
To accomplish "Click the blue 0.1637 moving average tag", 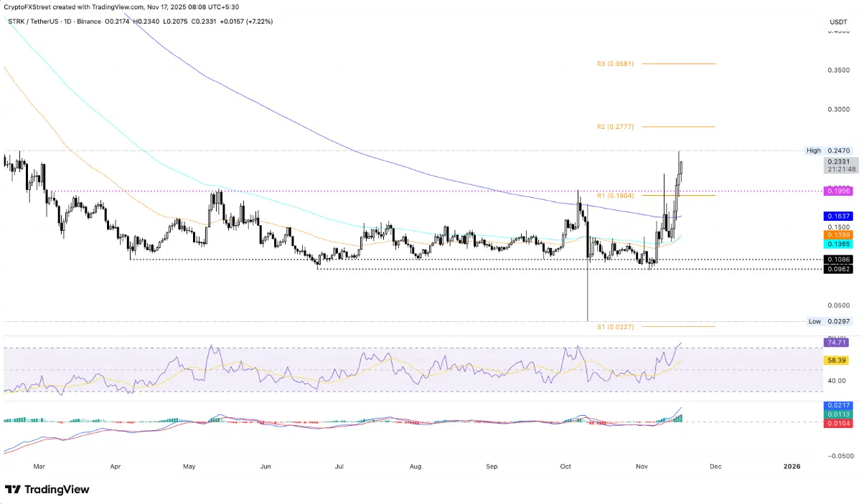I will click(x=838, y=216).
